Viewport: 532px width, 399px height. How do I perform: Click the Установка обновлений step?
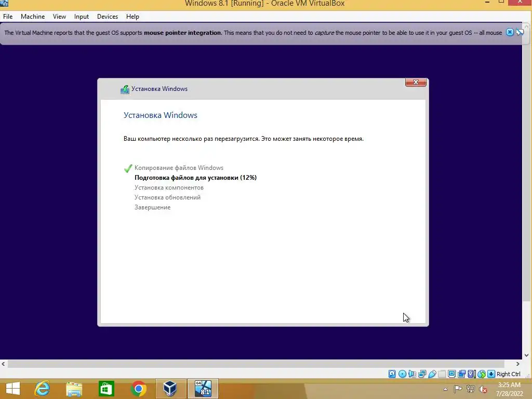[x=167, y=197]
